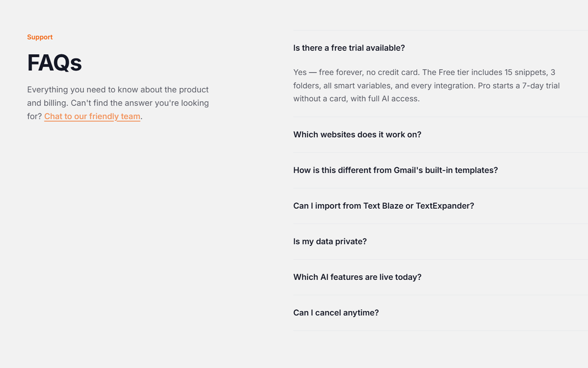
Task: Expand the "How is this different from Gmail's built-in templates?" FAQ
Action: click(396, 170)
